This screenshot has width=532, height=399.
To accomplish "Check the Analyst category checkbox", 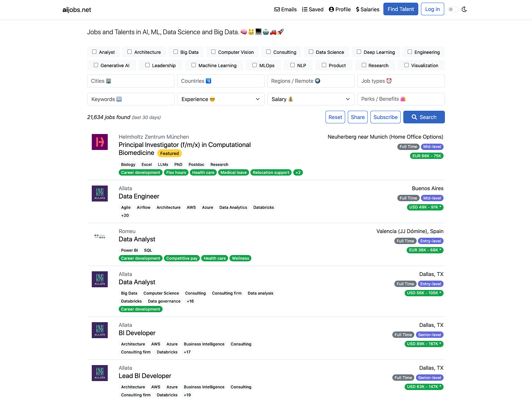I will click(94, 52).
